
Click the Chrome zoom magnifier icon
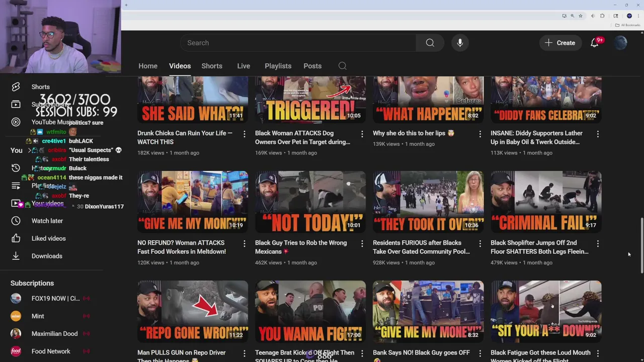(x=572, y=16)
